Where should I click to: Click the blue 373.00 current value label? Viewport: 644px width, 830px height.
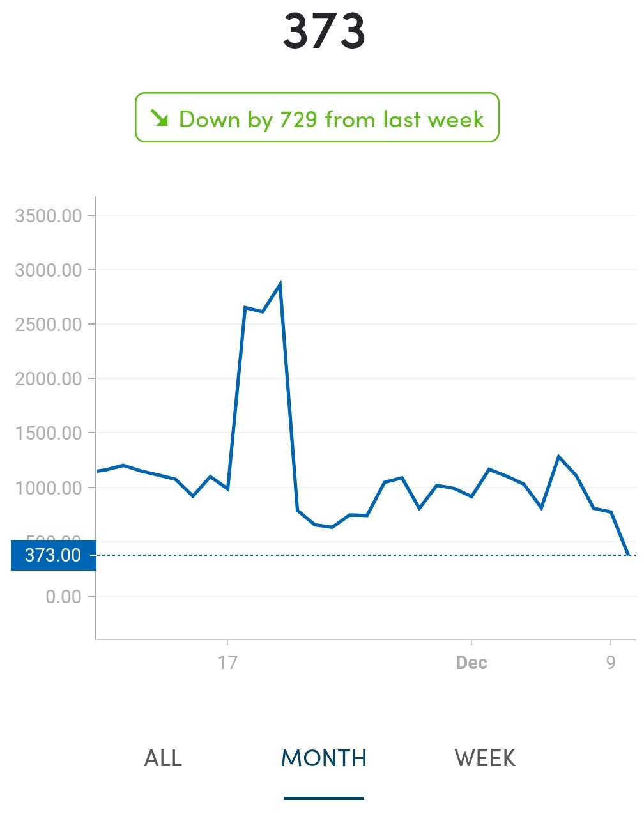click(53, 555)
